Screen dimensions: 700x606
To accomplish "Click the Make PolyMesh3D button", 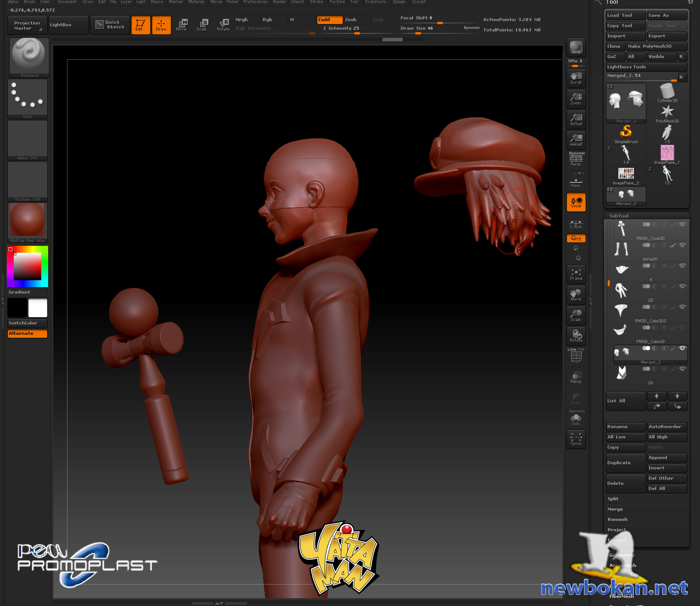I will (x=656, y=46).
